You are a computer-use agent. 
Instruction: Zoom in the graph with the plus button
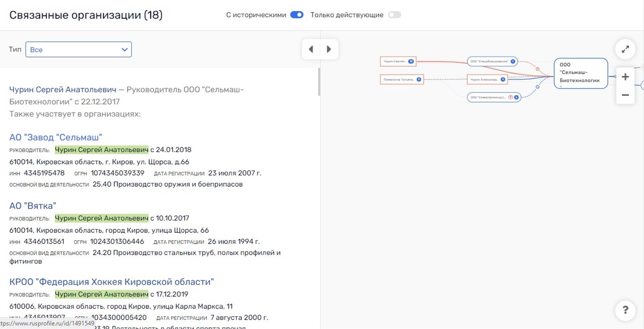pyautogui.click(x=625, y=77)
